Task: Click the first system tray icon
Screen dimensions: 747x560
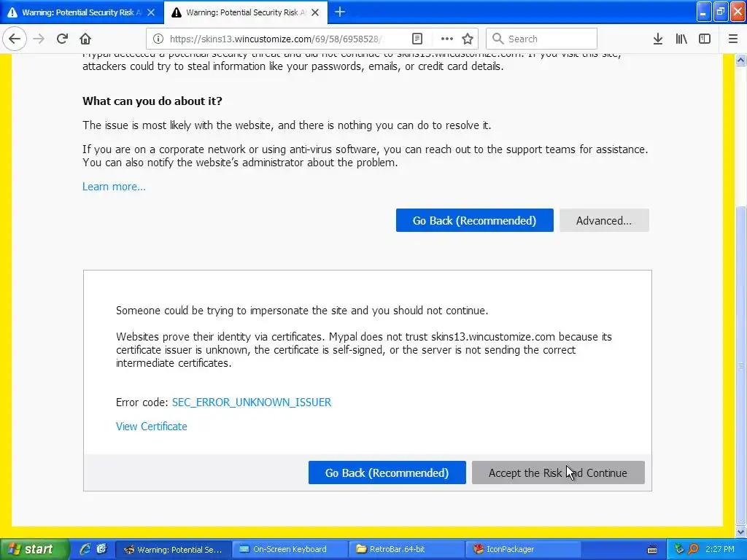Action: point(679,550)
